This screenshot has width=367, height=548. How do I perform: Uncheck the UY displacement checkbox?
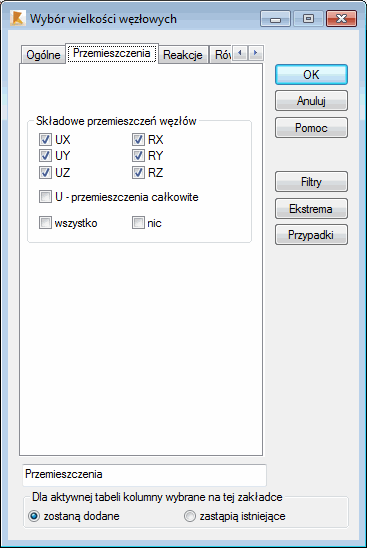tap(45, 156)
